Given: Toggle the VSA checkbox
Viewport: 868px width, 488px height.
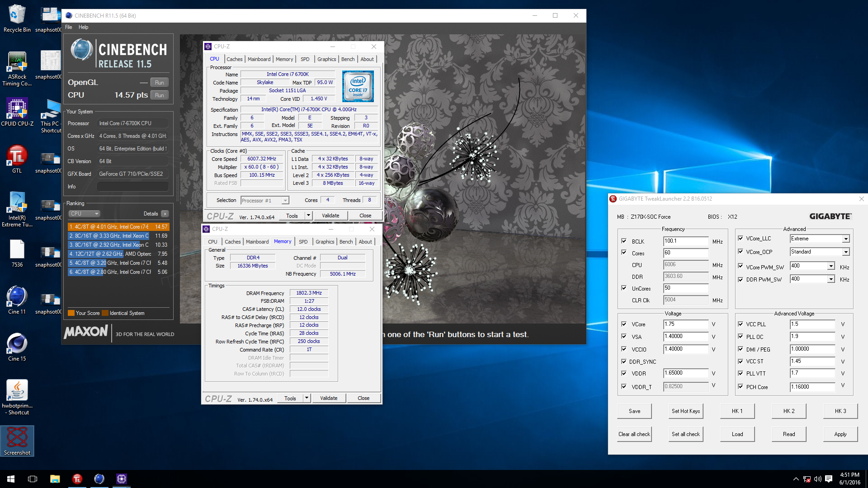Looking at the screenshot, I should pyautogui.click(x=624, y=336).
